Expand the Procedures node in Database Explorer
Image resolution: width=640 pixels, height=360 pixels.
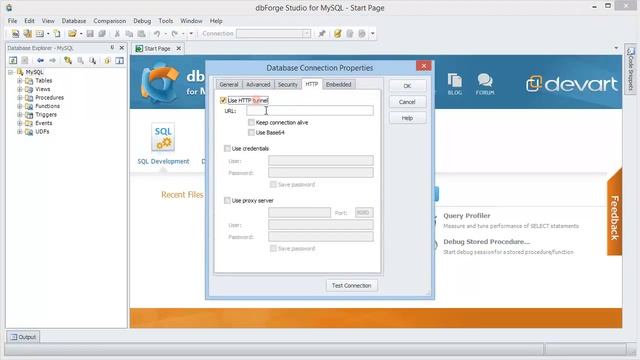[x=19, y=98]
